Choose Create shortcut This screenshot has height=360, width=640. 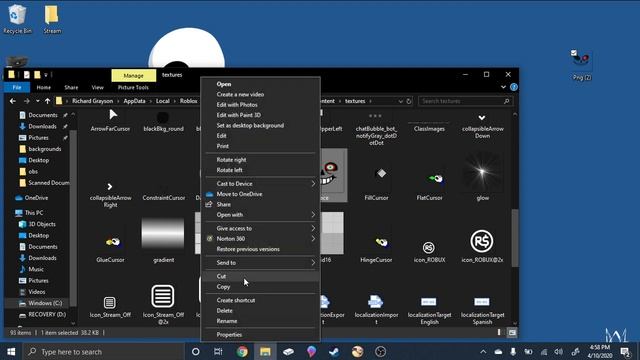pos(236,300)
